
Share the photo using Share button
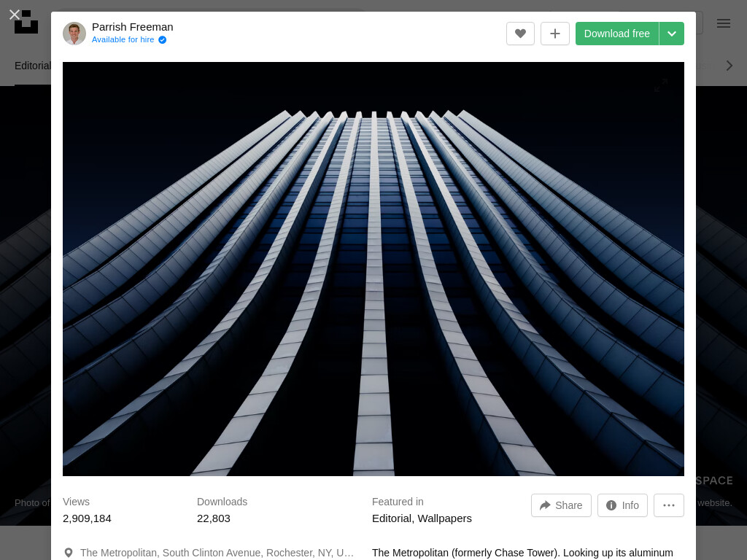(x=561, y=505)
